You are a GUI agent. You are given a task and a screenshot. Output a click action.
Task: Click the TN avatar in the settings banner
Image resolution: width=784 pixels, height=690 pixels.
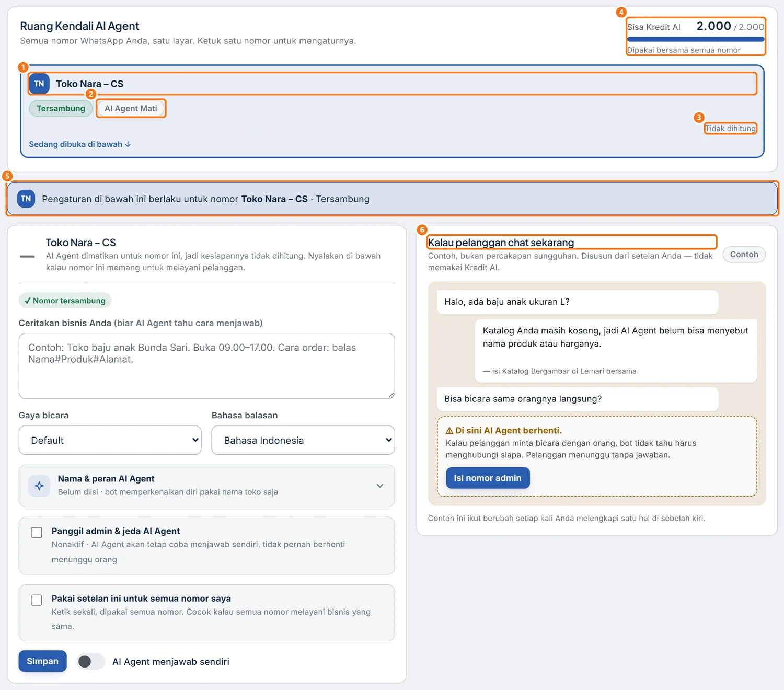pos(26,199)
